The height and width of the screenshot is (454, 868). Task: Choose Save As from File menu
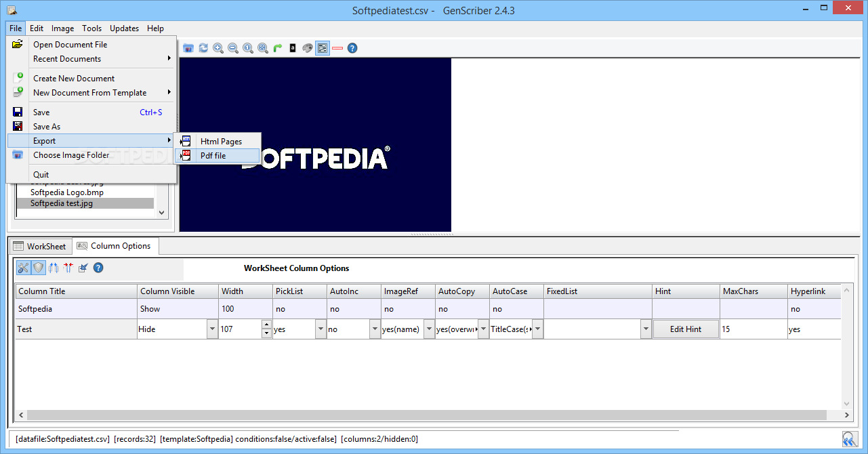click(91, 126)
